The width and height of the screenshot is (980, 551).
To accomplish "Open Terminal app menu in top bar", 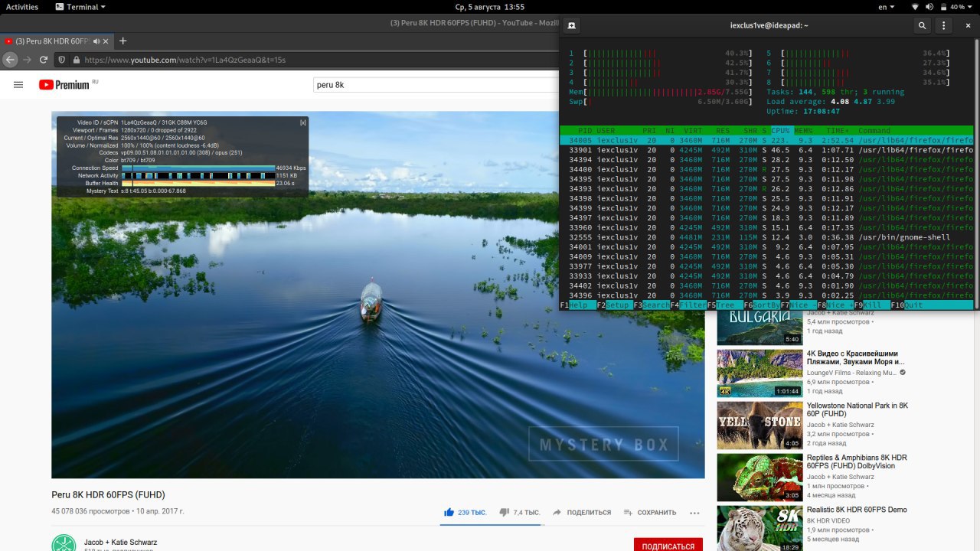I will click(x=81, y=7).
